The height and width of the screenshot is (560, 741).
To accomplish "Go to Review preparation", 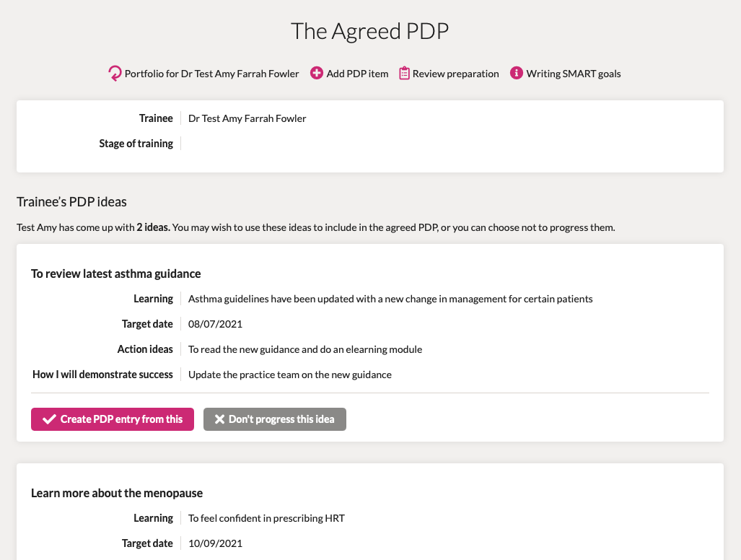I will click(455, 74).
